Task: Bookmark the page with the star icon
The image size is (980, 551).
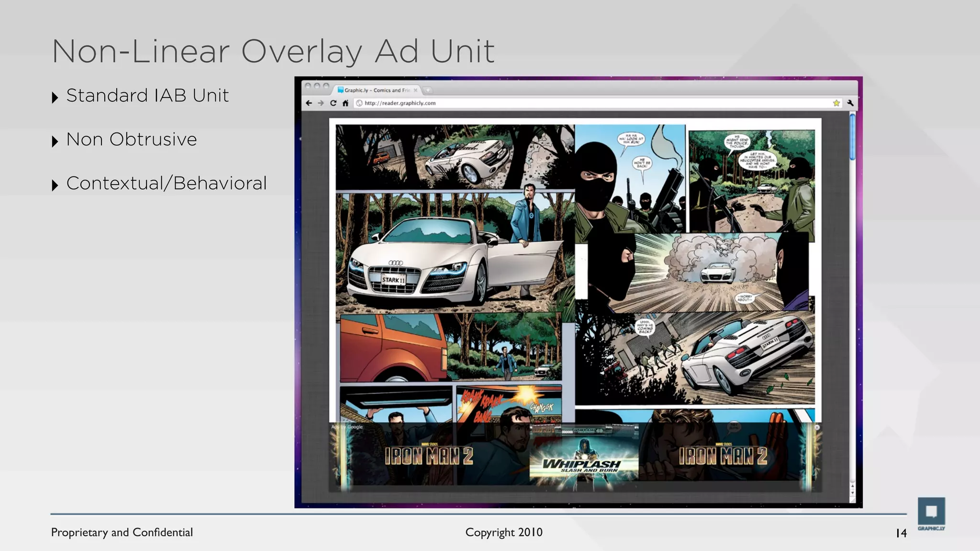Action: (x=836, y=103)
